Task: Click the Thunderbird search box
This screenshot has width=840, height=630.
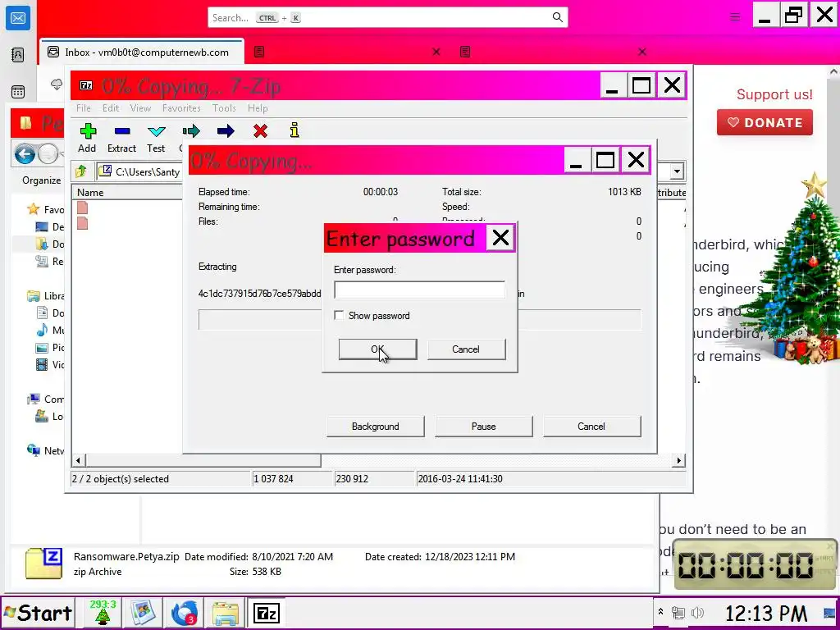Action: point(388,18)
